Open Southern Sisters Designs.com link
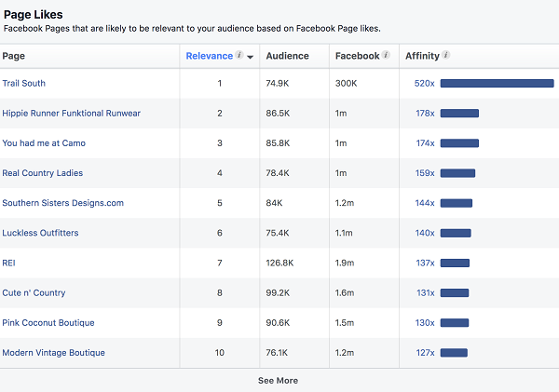 pos(62,203)
